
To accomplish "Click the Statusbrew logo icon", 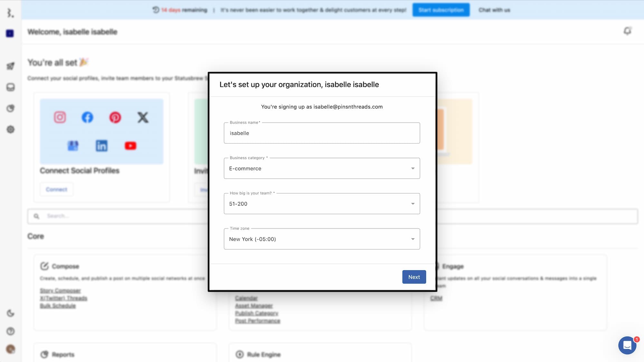I will click(x=10, y=13).
